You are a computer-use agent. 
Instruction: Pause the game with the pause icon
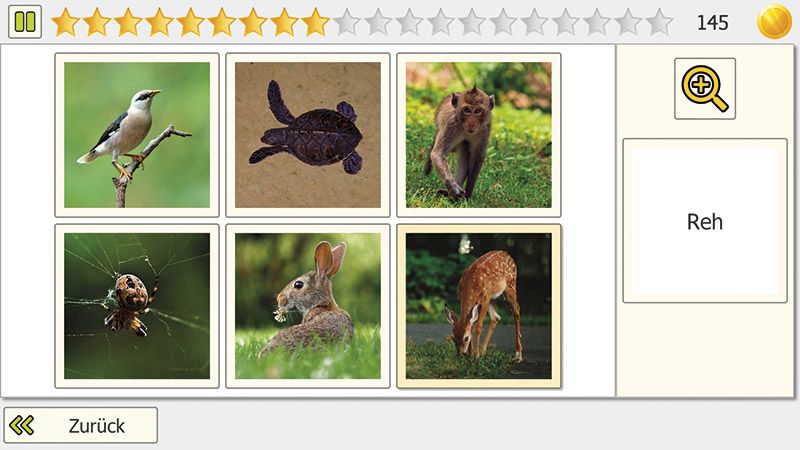(25, 21)
